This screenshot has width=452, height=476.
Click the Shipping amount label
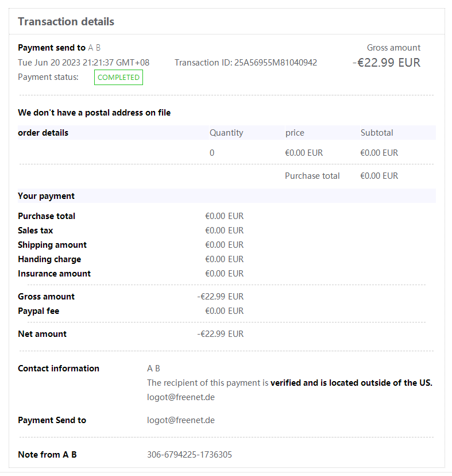pos(52,245)
